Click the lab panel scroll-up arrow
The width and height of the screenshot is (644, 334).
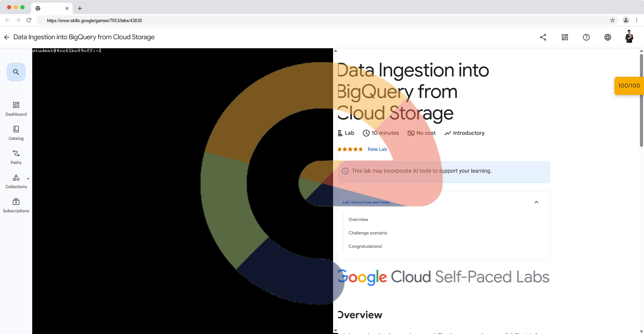point(335,51)
